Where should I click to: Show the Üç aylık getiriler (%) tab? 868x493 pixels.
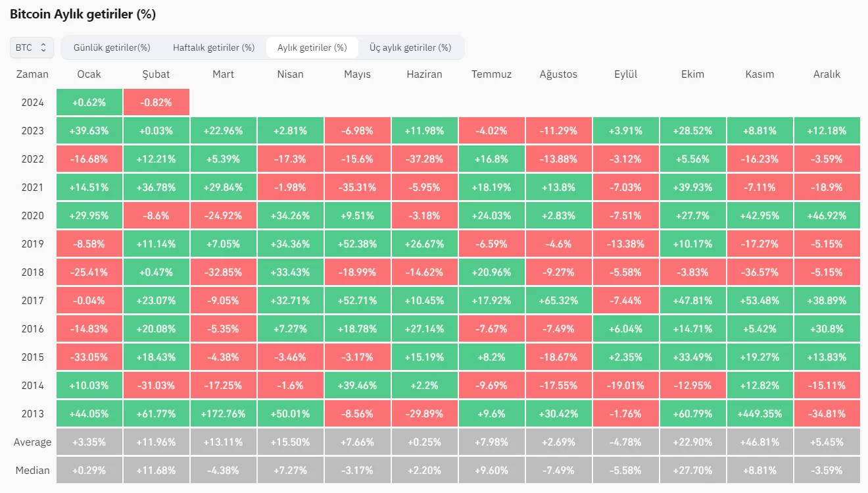tap(410, 47)
